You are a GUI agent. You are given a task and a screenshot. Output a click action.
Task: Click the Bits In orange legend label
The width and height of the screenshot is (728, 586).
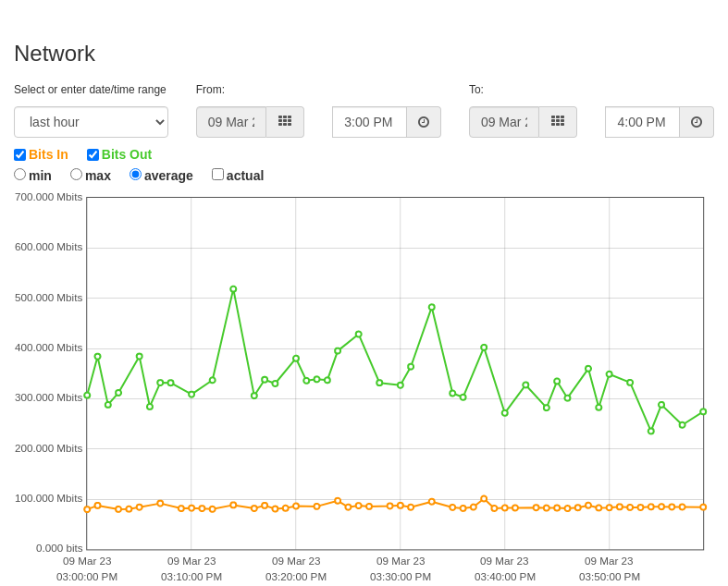click(x=48, y=154)
